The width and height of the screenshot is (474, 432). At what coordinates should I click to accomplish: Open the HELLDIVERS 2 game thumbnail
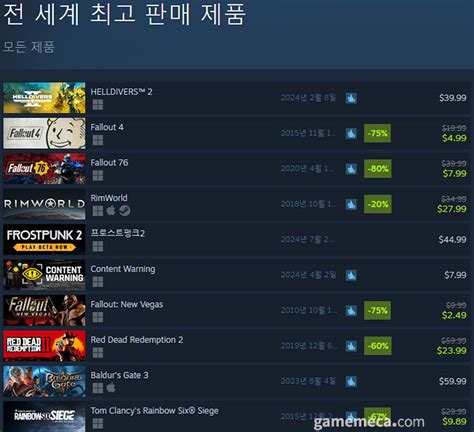[x=44, y=98]
